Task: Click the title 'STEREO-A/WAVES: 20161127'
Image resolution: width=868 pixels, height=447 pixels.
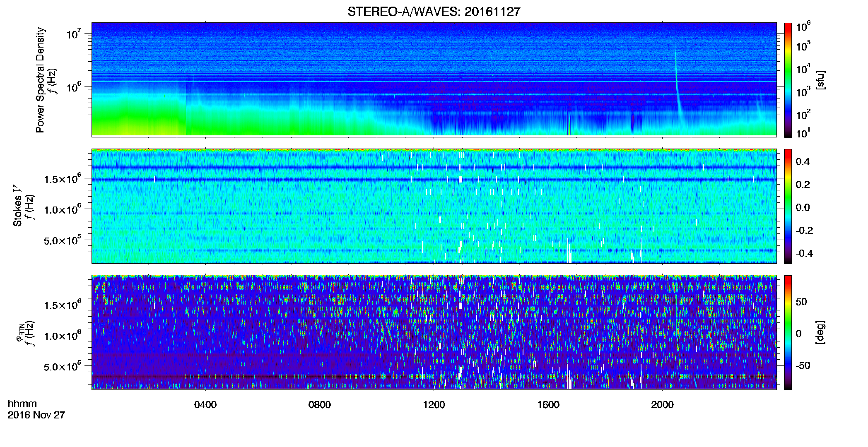Action: pyautogui.click(x=434, y=12)
